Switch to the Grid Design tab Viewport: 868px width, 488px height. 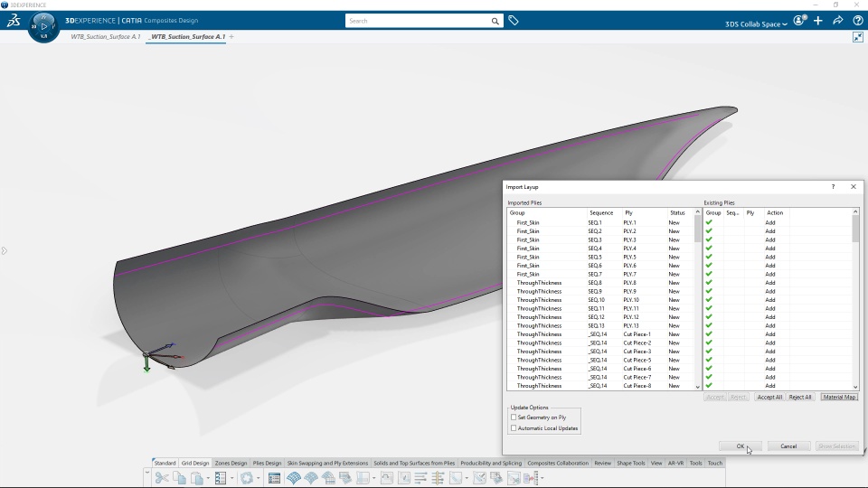tap(195, 463)
